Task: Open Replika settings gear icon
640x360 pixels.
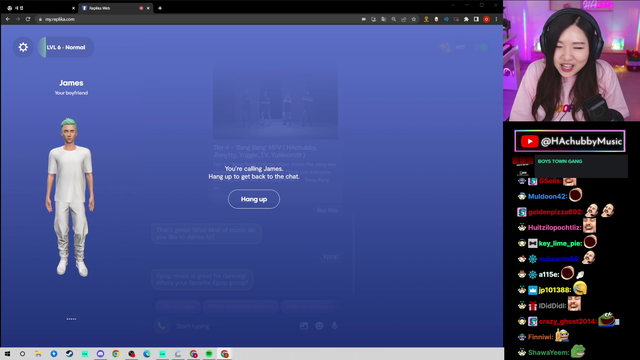Action: (x=23, y=47)
